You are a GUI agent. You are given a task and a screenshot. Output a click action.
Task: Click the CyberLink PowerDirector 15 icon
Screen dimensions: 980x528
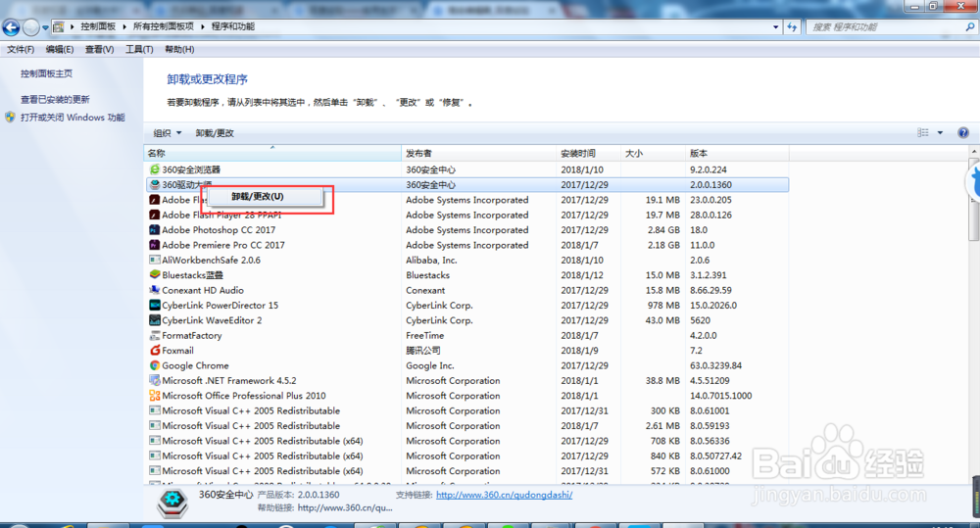[155, 305]
